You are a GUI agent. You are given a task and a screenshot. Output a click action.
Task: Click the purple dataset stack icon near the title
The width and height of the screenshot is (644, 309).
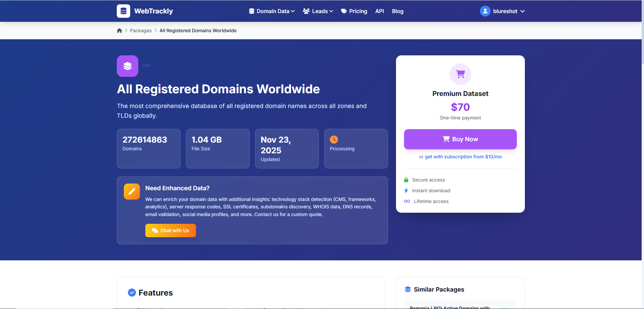(127, 66)
